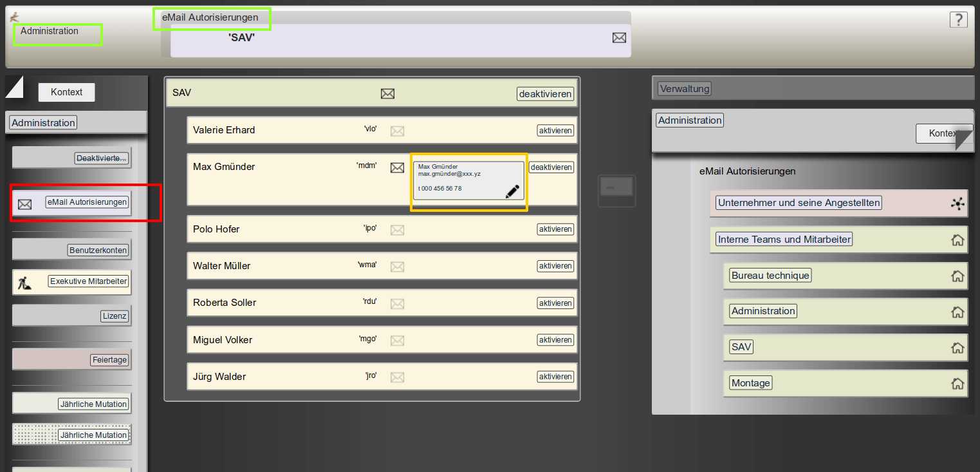The height and width of the screenshot is (472, 980).
Task: Click the envelope icon in Max Gmünder row
Action: click(x=397, y=167)
